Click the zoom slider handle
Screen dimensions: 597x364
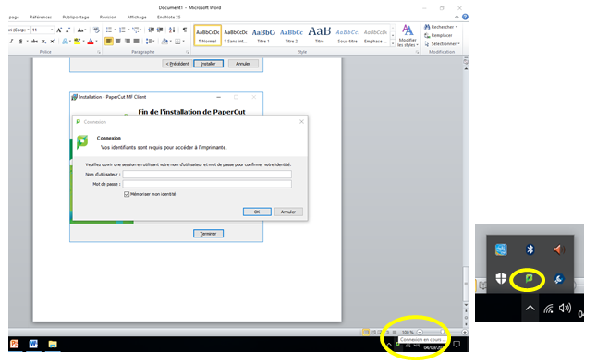(x=442, y=332)
